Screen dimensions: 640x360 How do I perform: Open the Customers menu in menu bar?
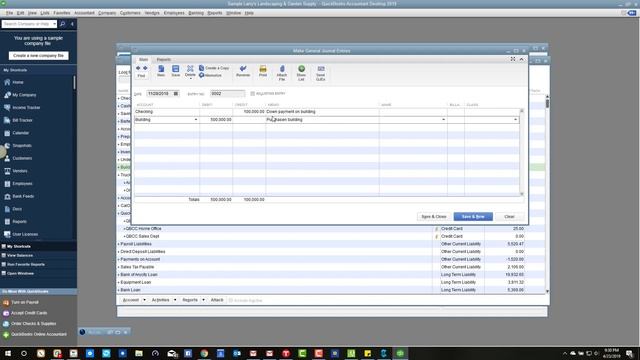coord(130,13)
